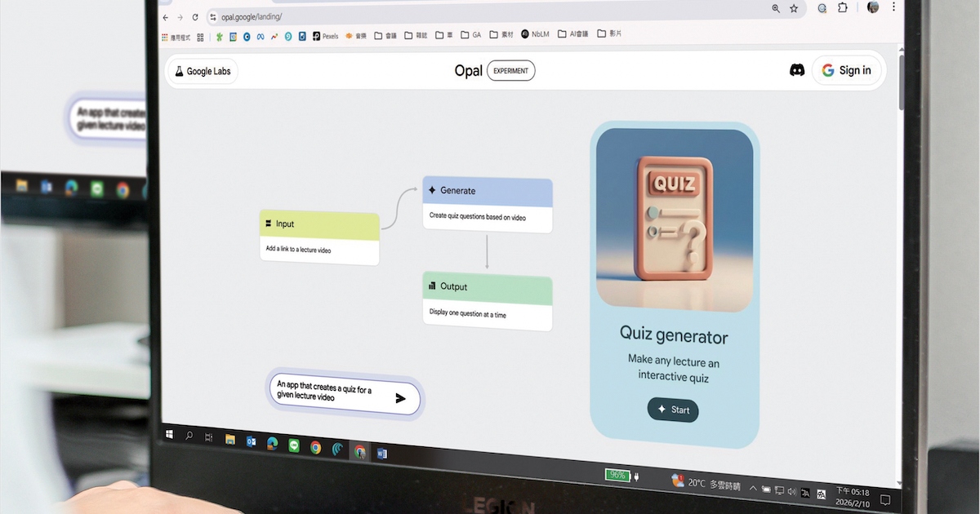Viewport: 980px width, 514px height.
Task: Click the flask icon on Google Labs badge
Action: click(180, 71)
